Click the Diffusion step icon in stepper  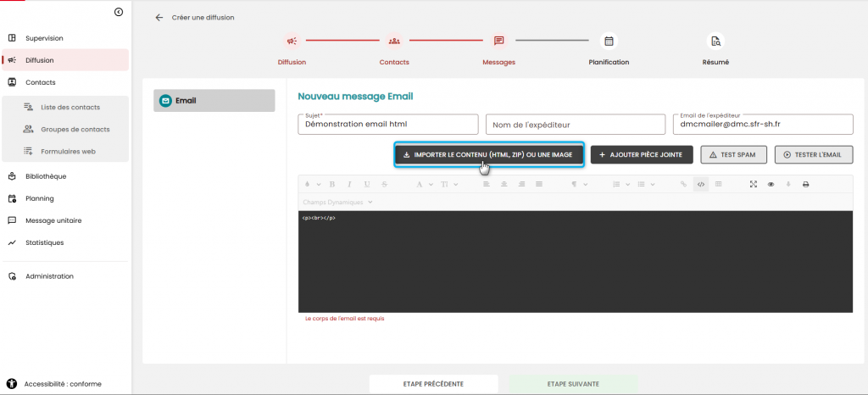point(292,41)
